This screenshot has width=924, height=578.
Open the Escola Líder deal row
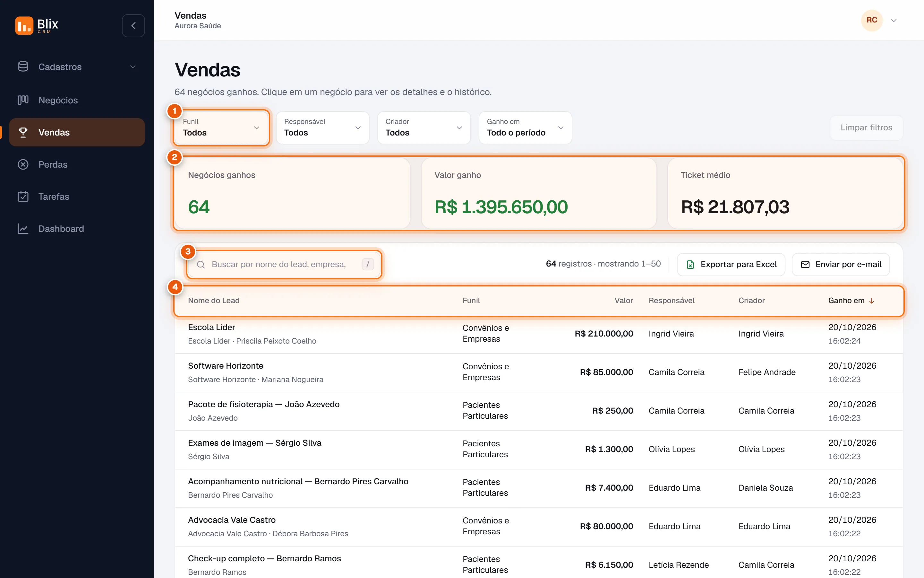[539, 334]
